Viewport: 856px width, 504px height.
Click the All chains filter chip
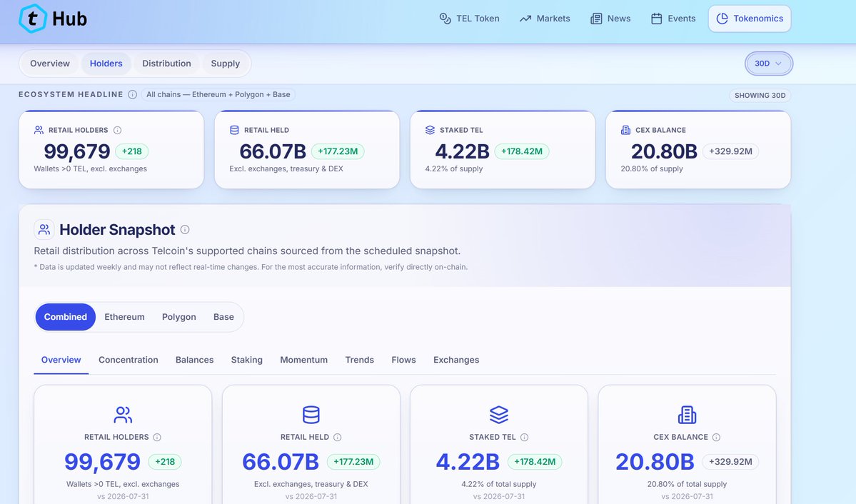(x=218, y=94)
